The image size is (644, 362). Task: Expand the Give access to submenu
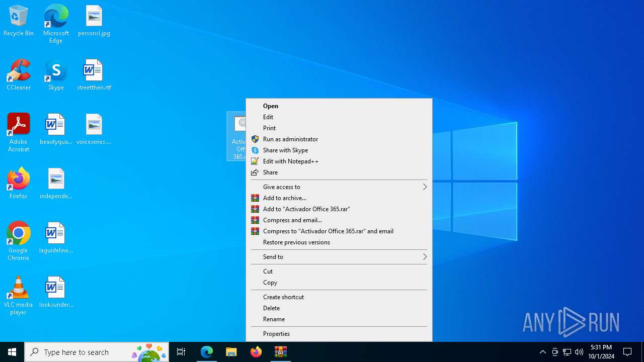point(339,187)
